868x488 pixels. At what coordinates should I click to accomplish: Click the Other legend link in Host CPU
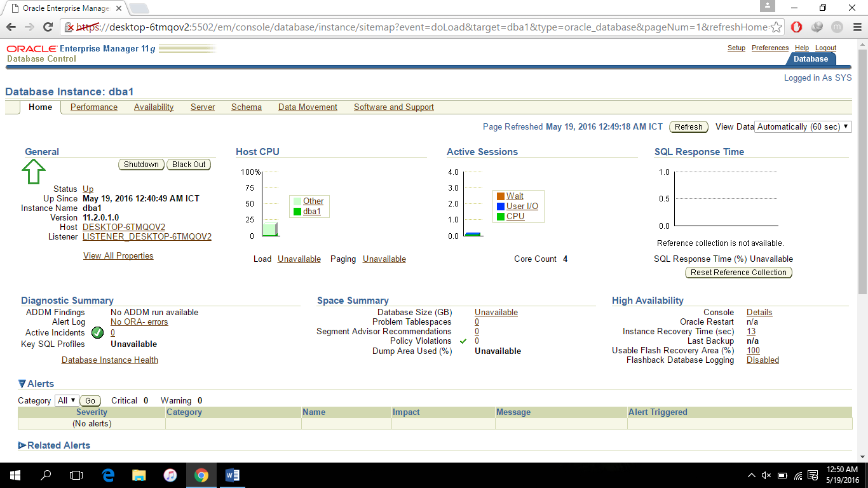(x=313, y=201)
